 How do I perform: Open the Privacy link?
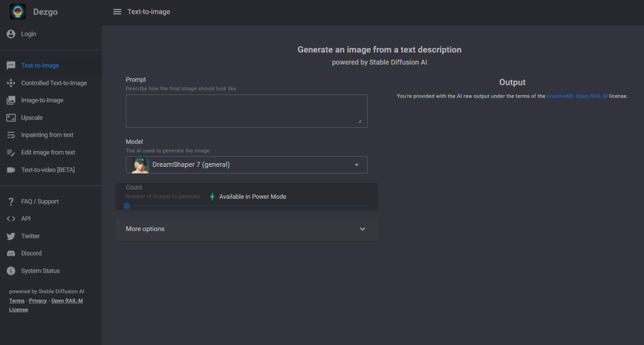[38, 300]
